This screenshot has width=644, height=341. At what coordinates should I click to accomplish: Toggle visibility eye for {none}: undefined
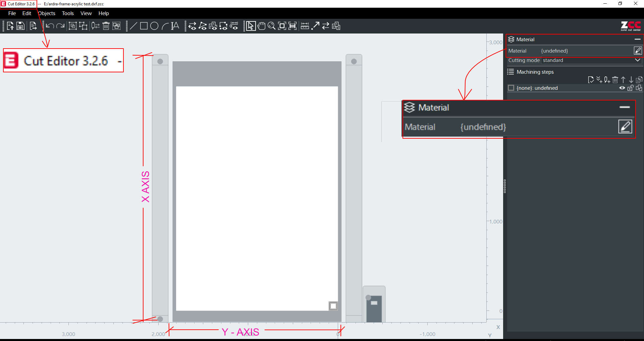click(x=622, y=88)
